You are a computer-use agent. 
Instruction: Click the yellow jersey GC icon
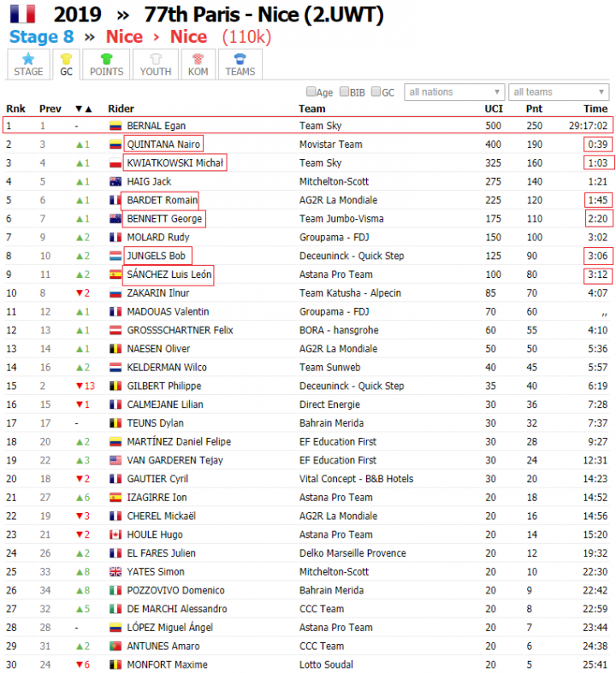(x=66, y=58)
